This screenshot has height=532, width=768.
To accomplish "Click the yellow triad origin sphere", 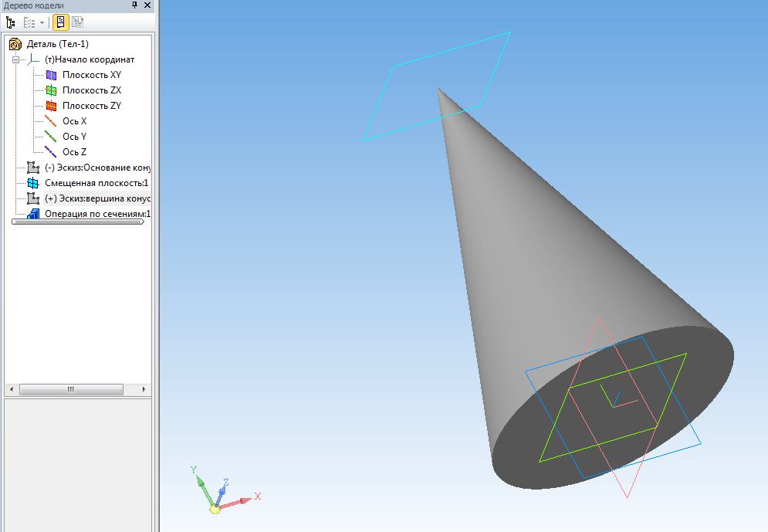I will 215,509.
